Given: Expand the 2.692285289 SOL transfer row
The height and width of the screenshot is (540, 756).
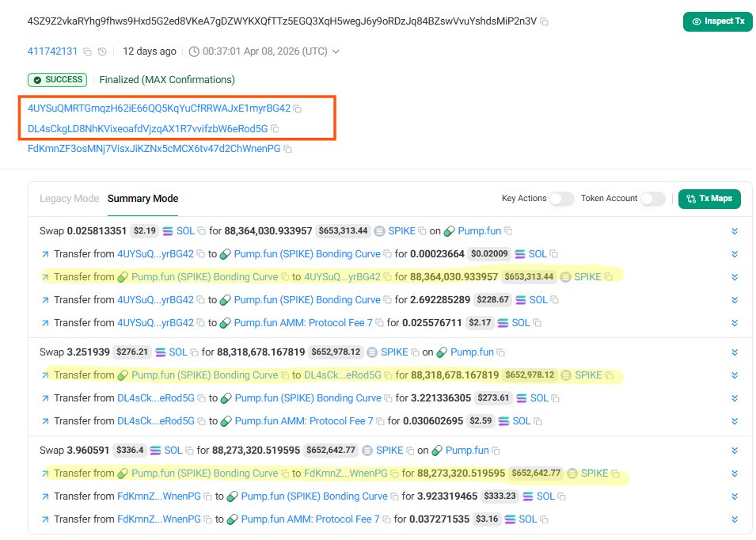Looking at the screenshot, I should click(x=735, y=300).
